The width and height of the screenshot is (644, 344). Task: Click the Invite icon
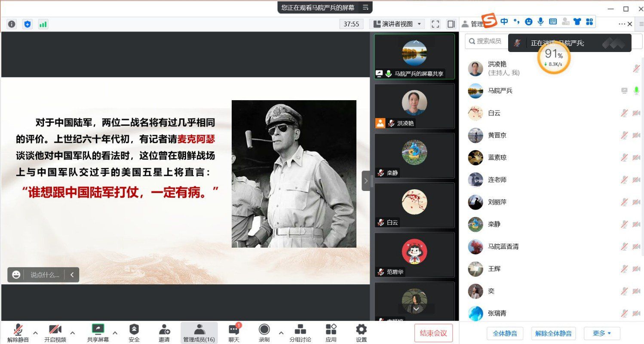[x=164, y=333]
